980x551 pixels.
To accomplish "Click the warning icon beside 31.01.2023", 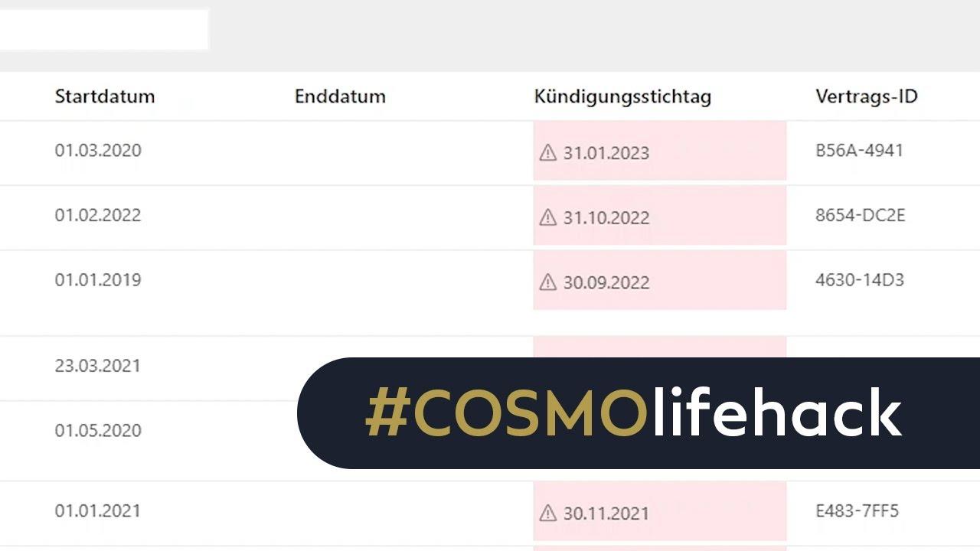I will [547, 153].
